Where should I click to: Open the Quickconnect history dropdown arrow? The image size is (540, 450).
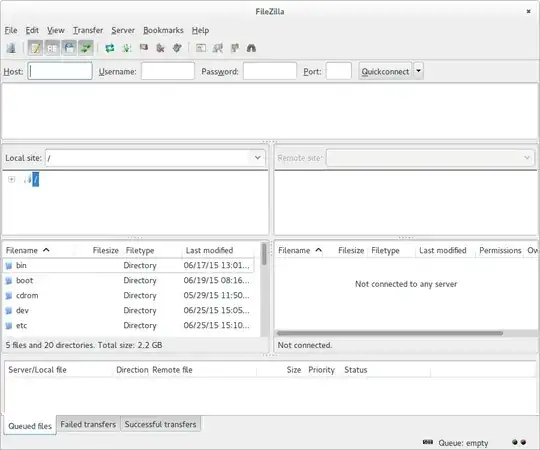coord(418,71)
